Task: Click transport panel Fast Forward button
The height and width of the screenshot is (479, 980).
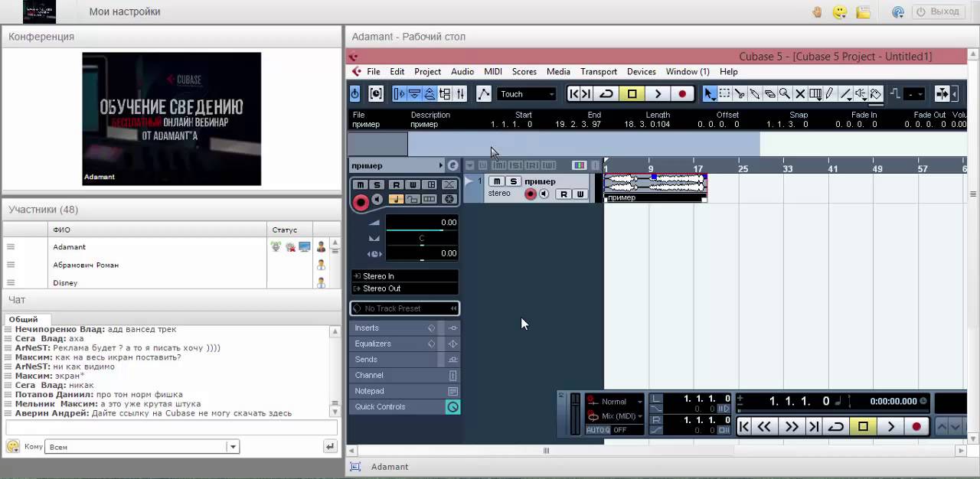Action: [x=792, y=427]
